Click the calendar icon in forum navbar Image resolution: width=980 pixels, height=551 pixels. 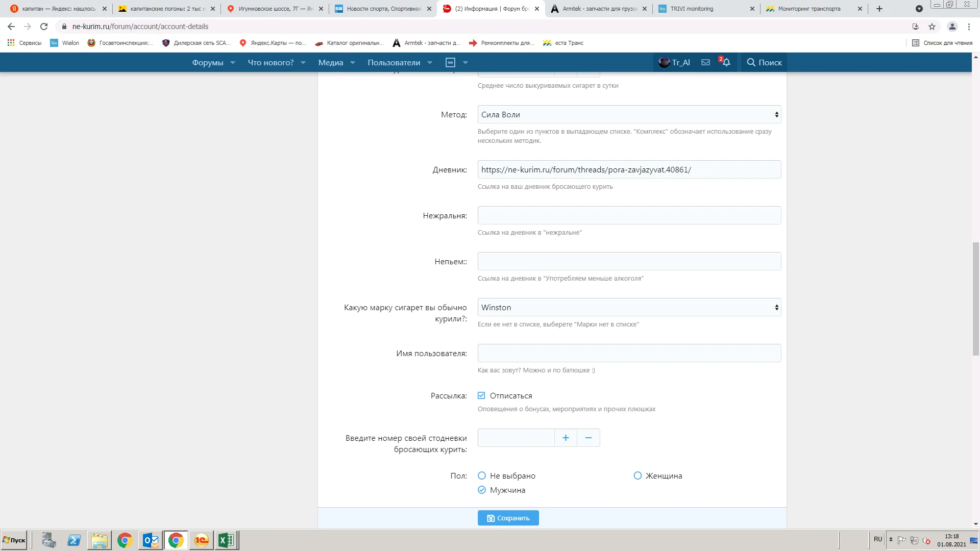pos(450,62)
